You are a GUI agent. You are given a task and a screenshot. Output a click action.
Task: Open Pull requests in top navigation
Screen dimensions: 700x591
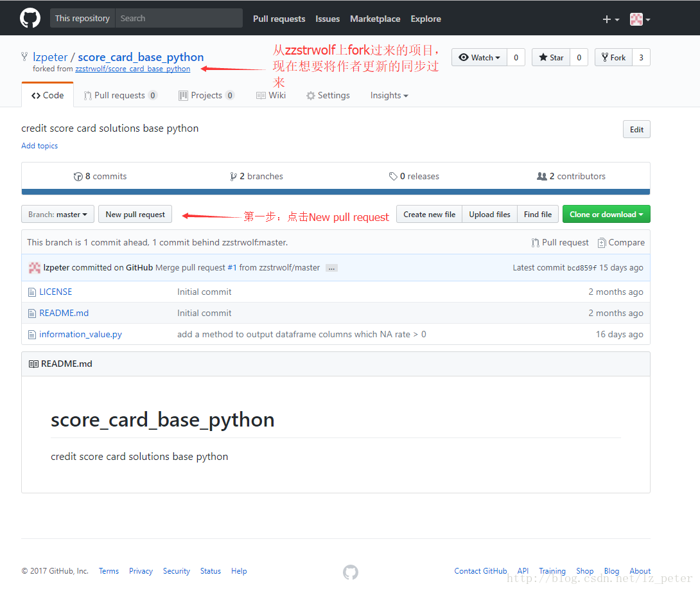[x=279, y=19]
